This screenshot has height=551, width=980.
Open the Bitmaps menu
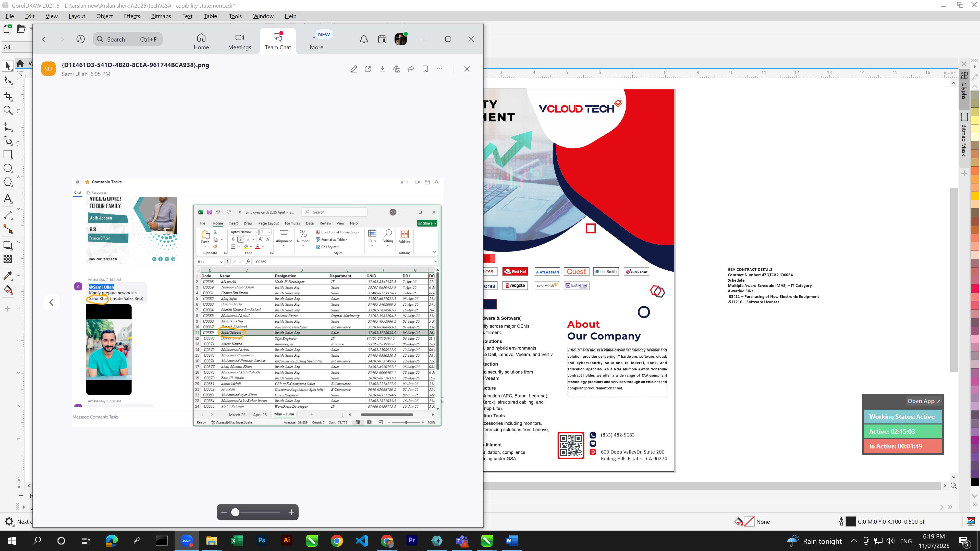(161, 16)
